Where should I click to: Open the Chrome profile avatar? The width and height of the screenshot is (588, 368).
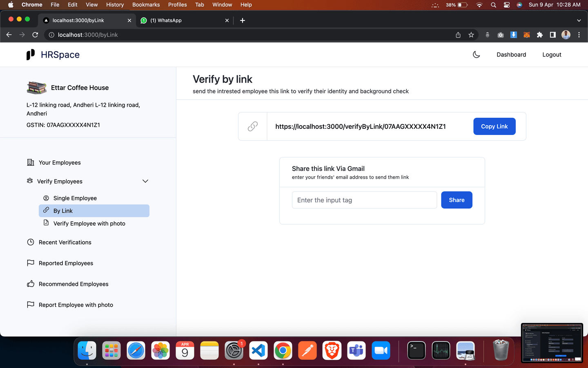coord(566,35)
